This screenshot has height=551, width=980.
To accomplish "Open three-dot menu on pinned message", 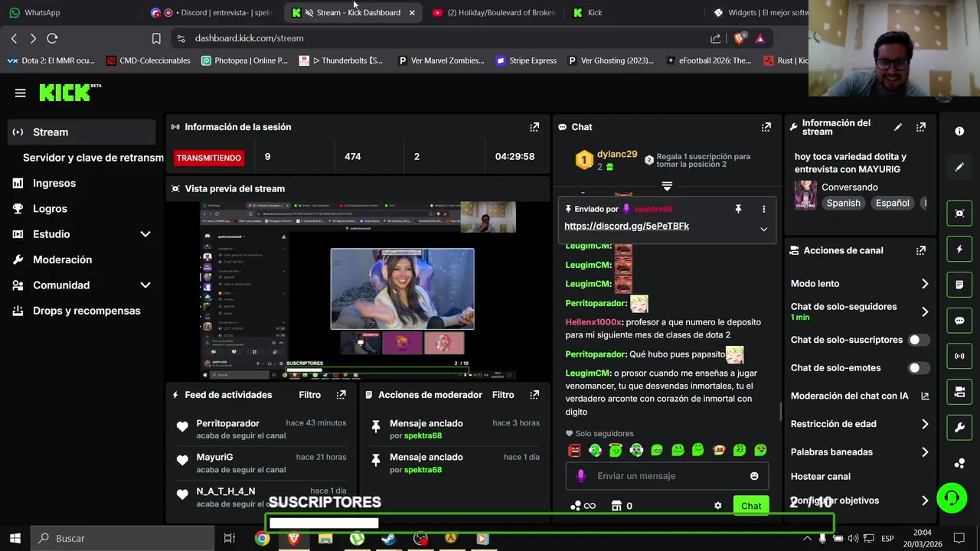I will [763, 209].
